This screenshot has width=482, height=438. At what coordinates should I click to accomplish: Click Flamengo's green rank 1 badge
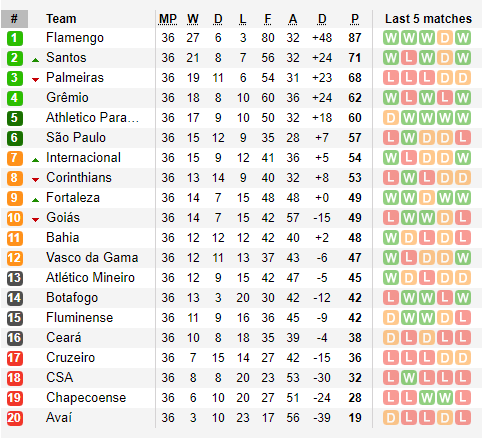pyautogui.click(x=14, y=38)
